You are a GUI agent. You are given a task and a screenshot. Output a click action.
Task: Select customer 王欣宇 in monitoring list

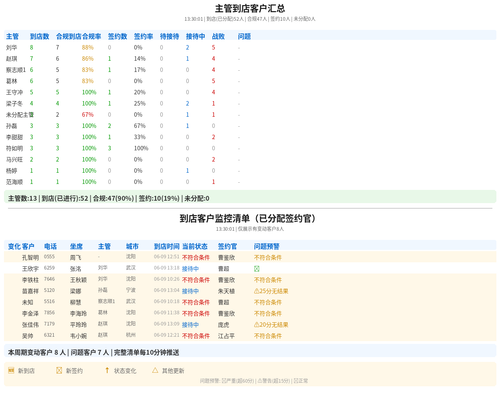tap(30, 269)
